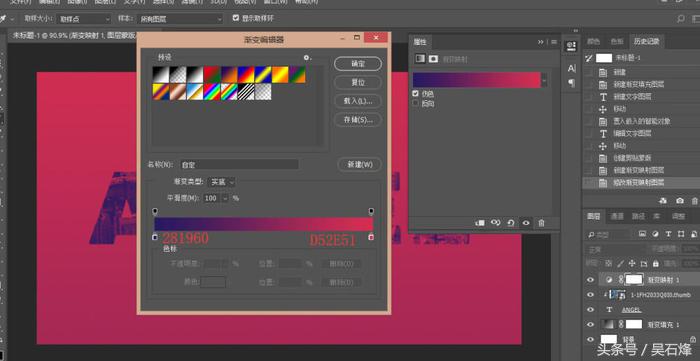Click the 渐变映射 1 layer mask thumbnail
This screenshot has height=361, width=700.
pos(633,279)
